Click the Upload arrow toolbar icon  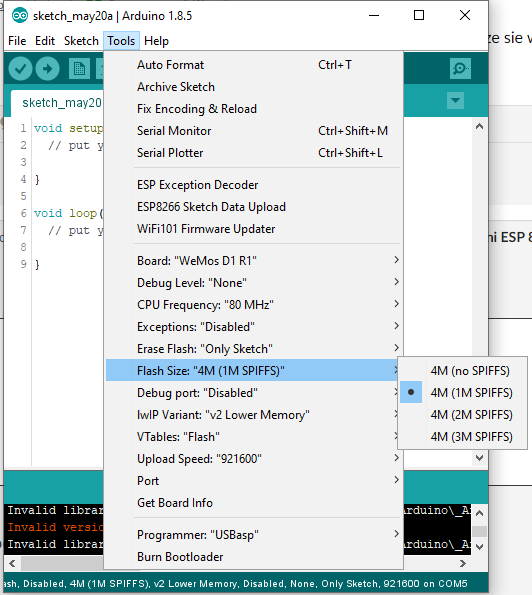47,69
